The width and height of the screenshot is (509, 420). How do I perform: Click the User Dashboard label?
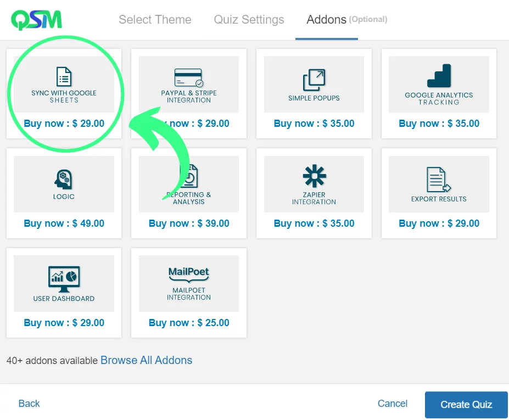point(64,299)
